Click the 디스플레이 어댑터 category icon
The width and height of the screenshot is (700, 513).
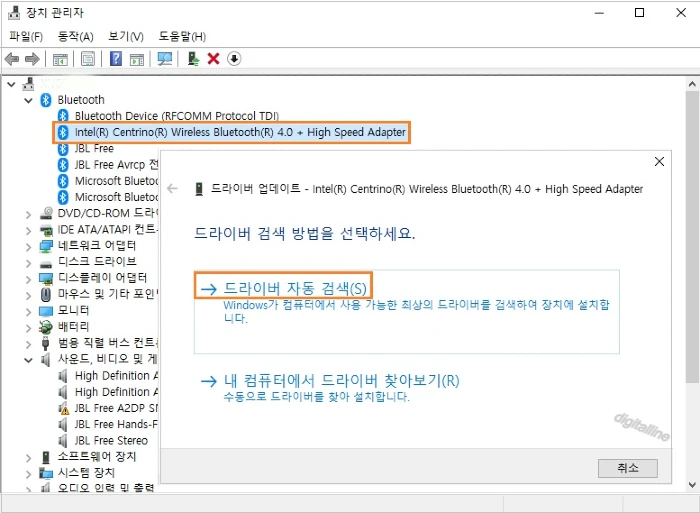46,279
